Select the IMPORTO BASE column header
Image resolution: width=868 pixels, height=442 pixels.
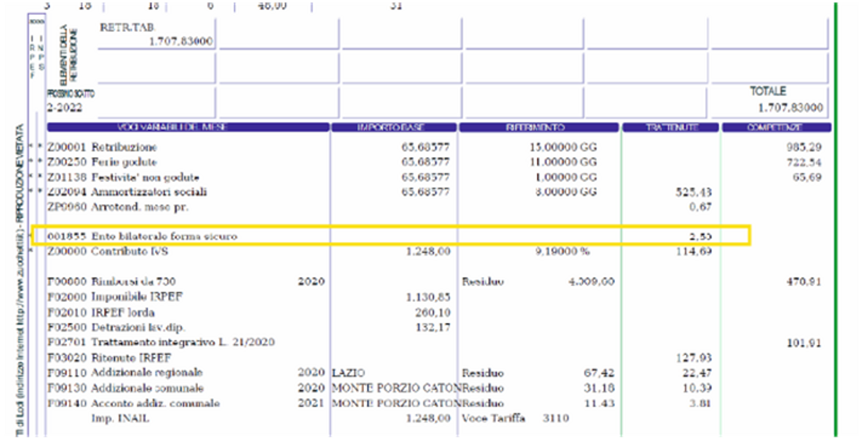(394, 127)
